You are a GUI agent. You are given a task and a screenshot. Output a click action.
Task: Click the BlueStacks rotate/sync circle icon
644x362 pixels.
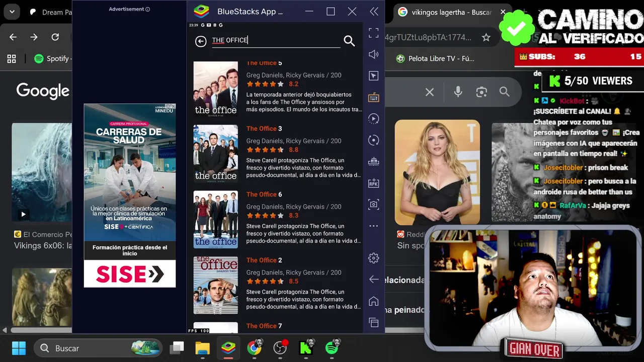pos(373,140)
